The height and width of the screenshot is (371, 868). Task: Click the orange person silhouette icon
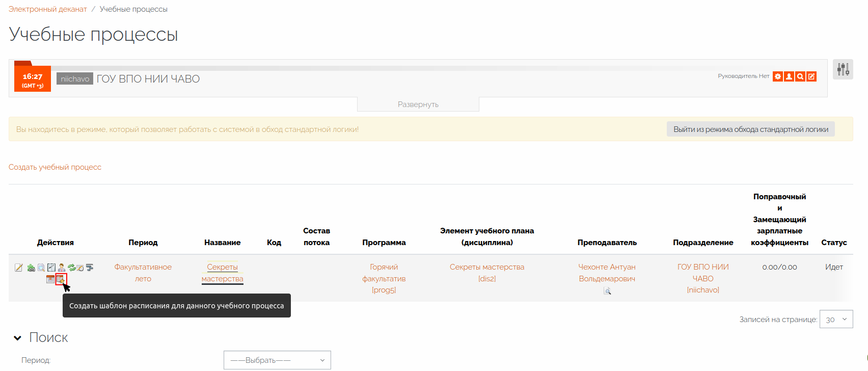point(789,76)
